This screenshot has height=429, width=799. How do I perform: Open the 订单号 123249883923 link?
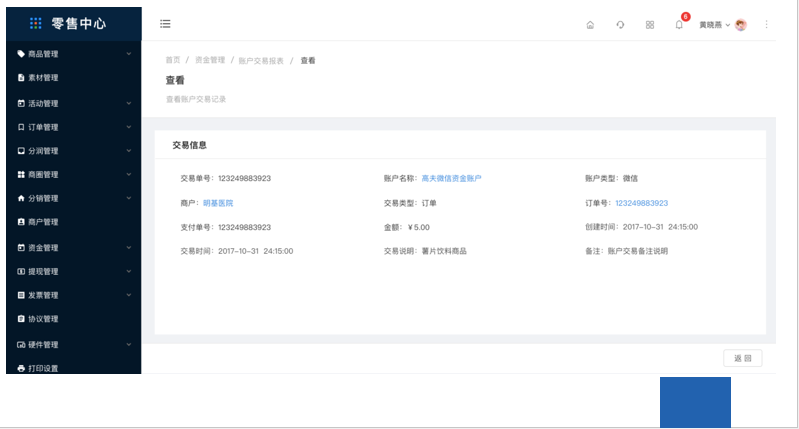642,203
